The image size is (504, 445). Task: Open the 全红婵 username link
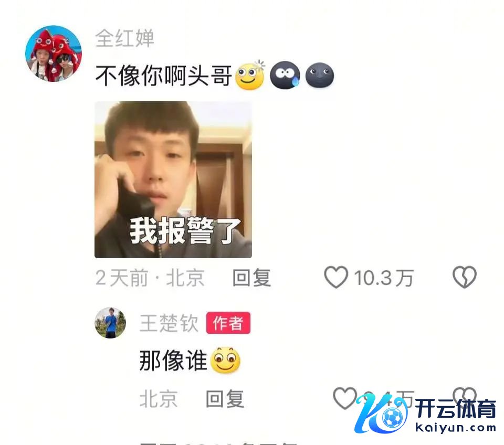[124, 38]
